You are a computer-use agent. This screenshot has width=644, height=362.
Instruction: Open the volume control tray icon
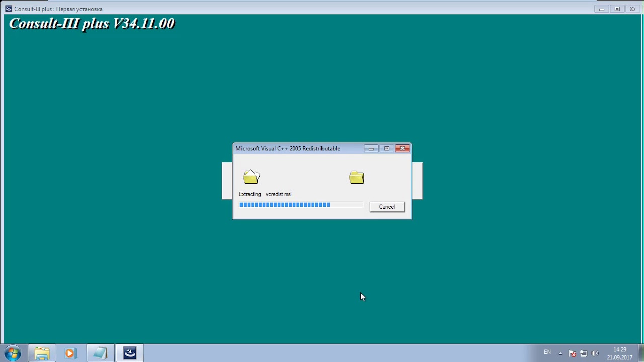coord(595,353)
